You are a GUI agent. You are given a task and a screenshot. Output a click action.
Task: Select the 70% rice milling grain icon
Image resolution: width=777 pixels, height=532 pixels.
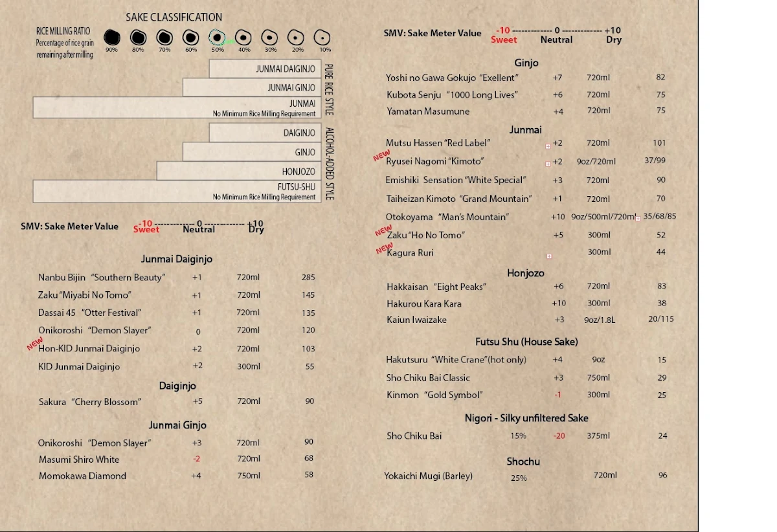(164, 38)
